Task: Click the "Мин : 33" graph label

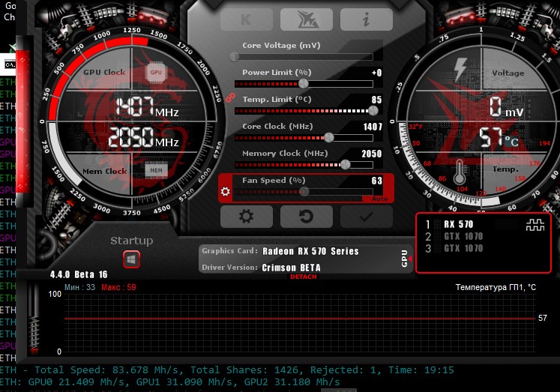Action: coord(80,287)
